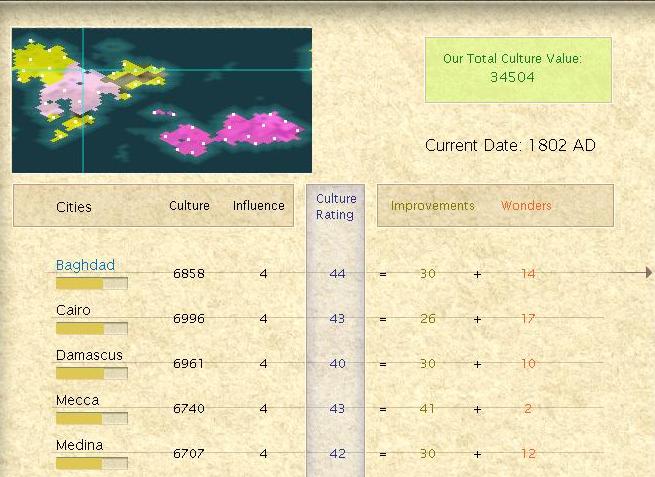The image size is (655, 477).
Task: Click the Improvements header label
Action: point(433,206)
